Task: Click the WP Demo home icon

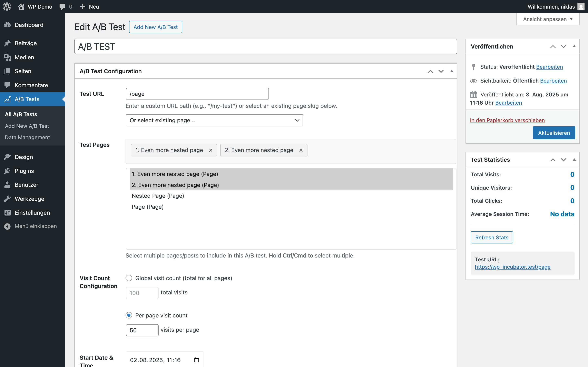Action: [21, 7]
